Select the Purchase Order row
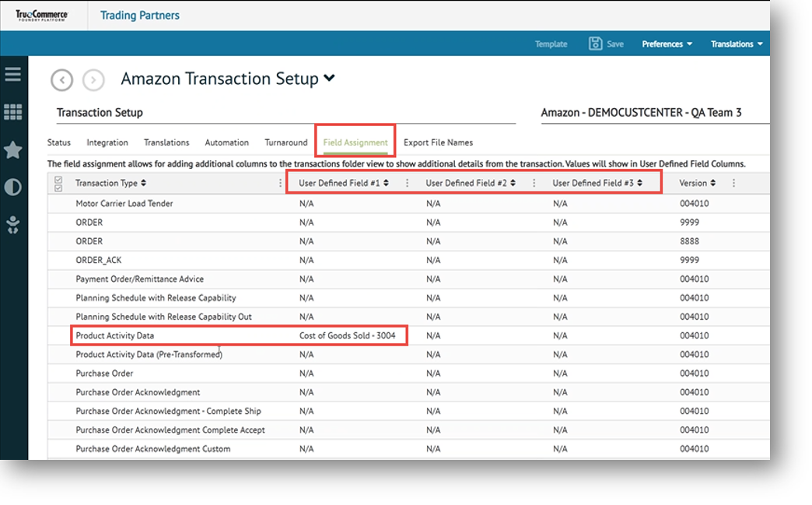Screen dimensions: 812x505 408,373
